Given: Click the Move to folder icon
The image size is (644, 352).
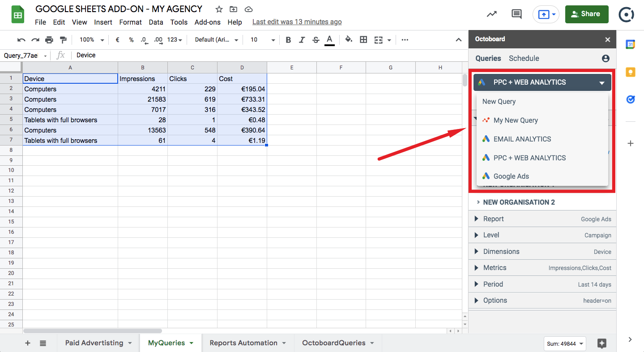Looking at the screenshot, I should (233, 9).
